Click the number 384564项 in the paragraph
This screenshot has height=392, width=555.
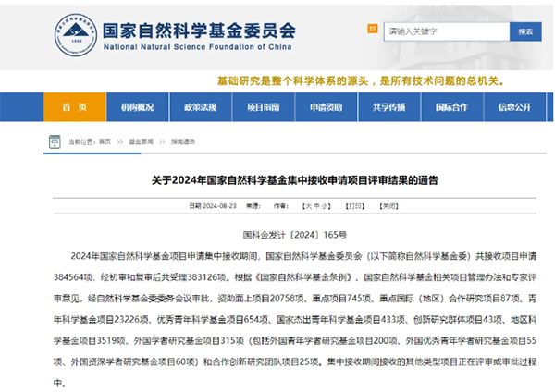73,277
